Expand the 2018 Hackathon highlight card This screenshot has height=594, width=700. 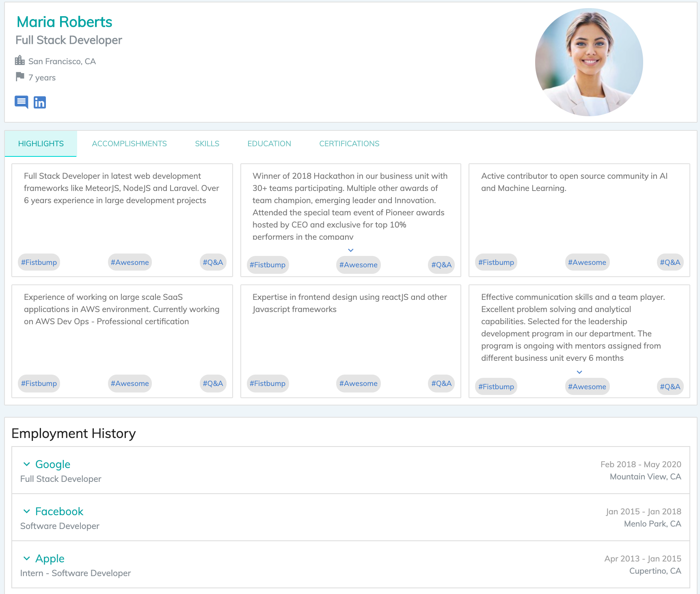pos(351,250)
